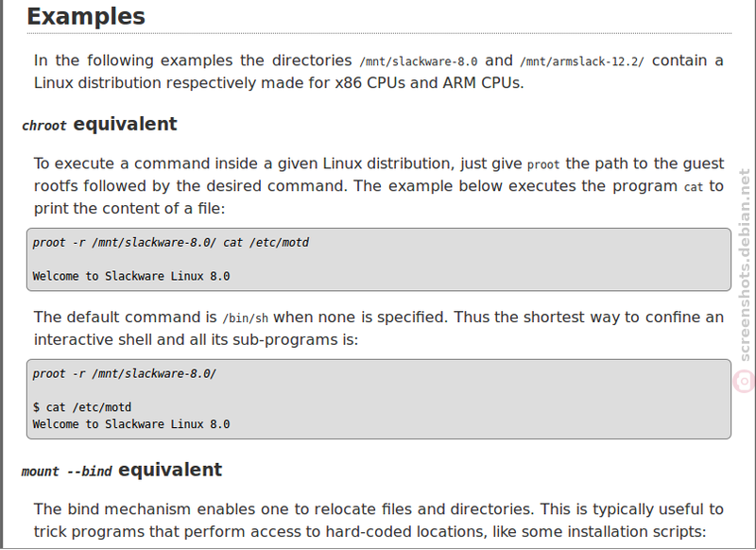756x550 pixels.
Task: Click the paragraph starting 'The bind mechanism enables'
Action: click(x=379, y=520)
